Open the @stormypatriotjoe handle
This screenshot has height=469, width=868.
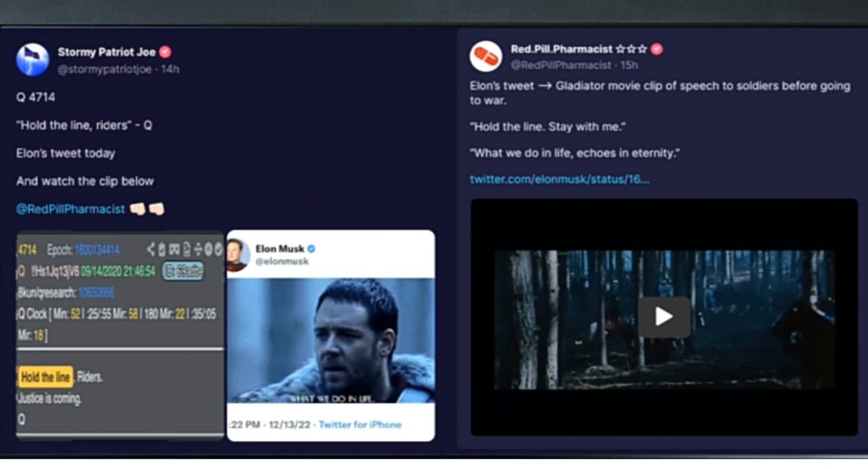104,69
